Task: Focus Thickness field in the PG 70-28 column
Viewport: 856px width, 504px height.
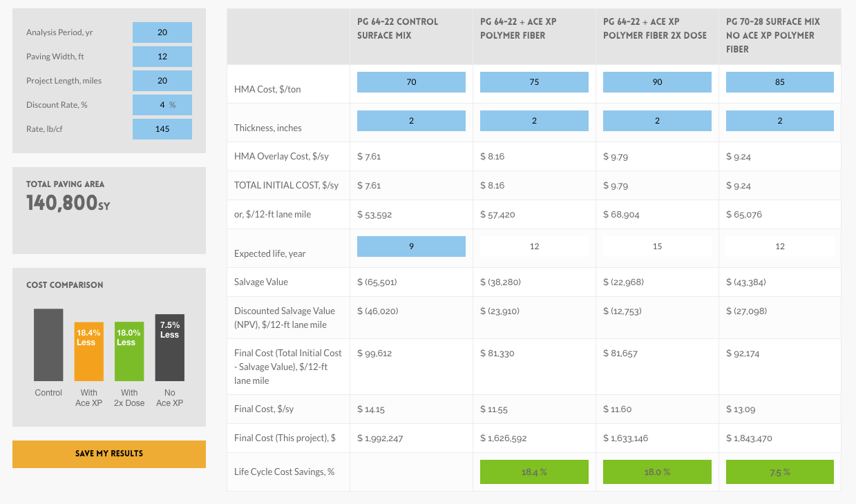Action: tap(780, 121)
